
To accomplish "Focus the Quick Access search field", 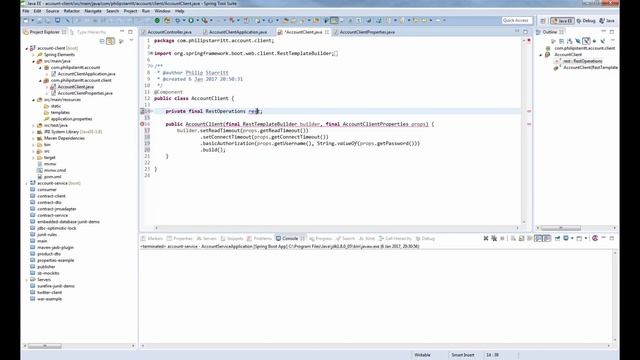I will tap(517, 20).
